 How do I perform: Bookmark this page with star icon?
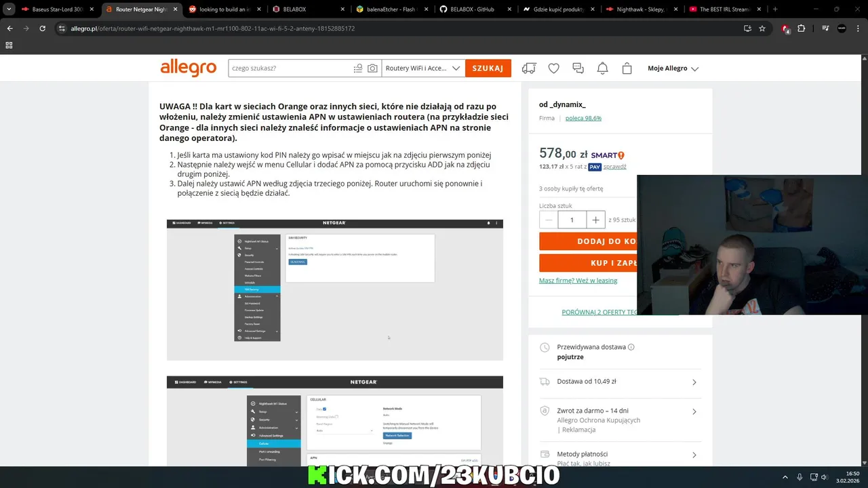(762, 28)
